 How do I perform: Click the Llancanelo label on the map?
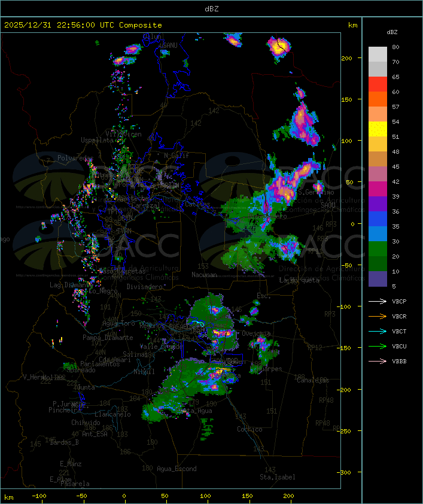[x=112, y=414]
